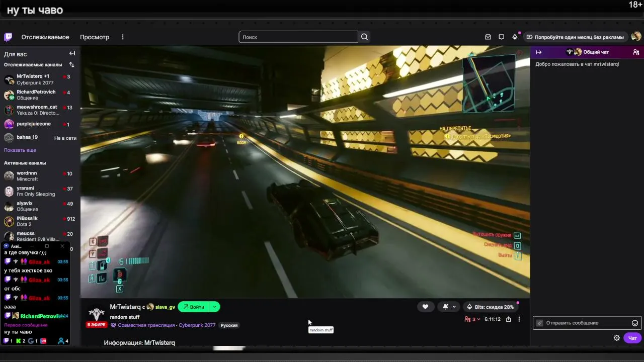The height and width of the screenshot is (362, 644).
Task: Open the slava_gv channel link
Action: (165, 307)
